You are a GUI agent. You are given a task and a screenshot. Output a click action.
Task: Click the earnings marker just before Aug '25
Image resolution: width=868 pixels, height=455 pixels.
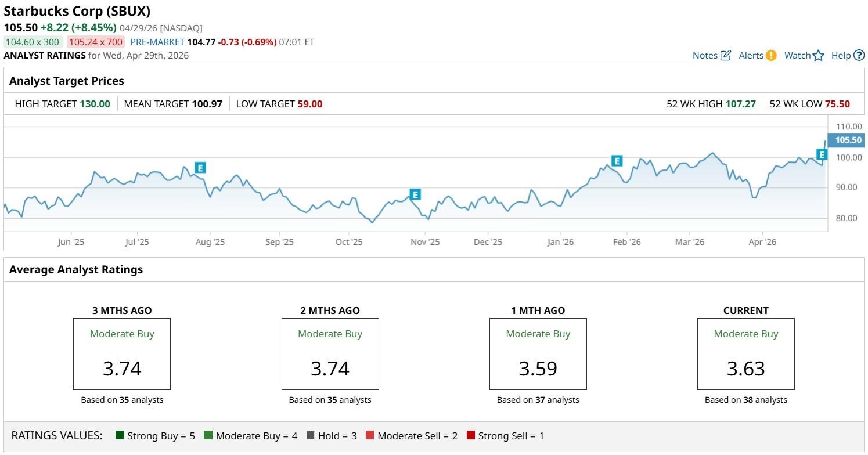[200, 168]
